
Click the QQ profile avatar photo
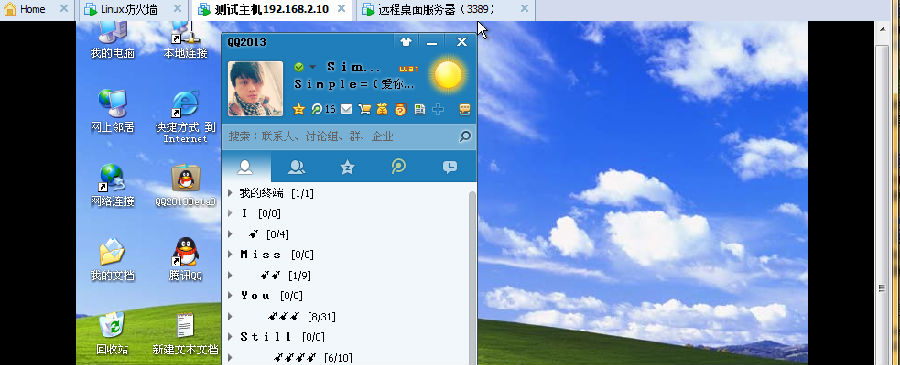255,88
